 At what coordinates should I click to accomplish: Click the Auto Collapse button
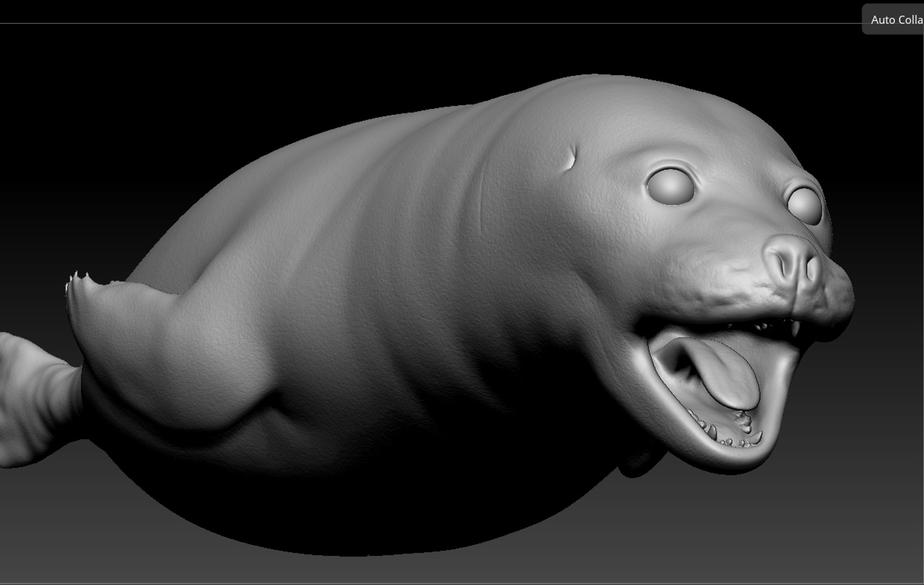[894, 19]
